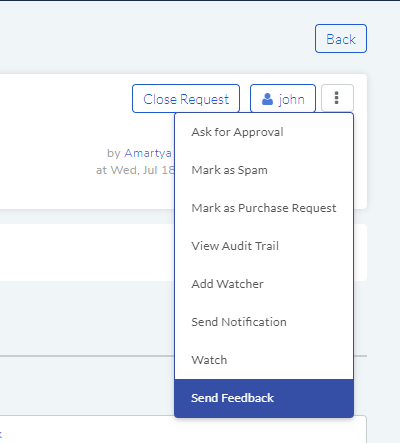The height and width of the screenshot is (443, 400).
Task: Click the partially visible blue link bottom-left
Action: click(1, 434)
